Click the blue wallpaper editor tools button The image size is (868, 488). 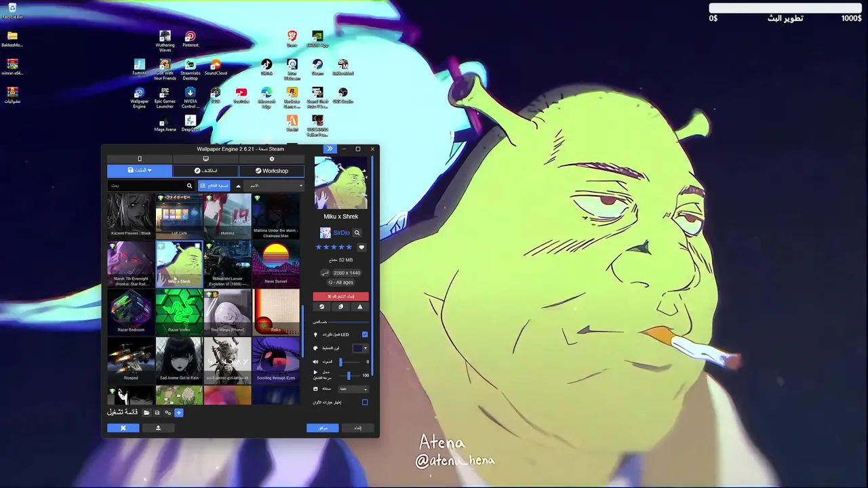point(123,428)
